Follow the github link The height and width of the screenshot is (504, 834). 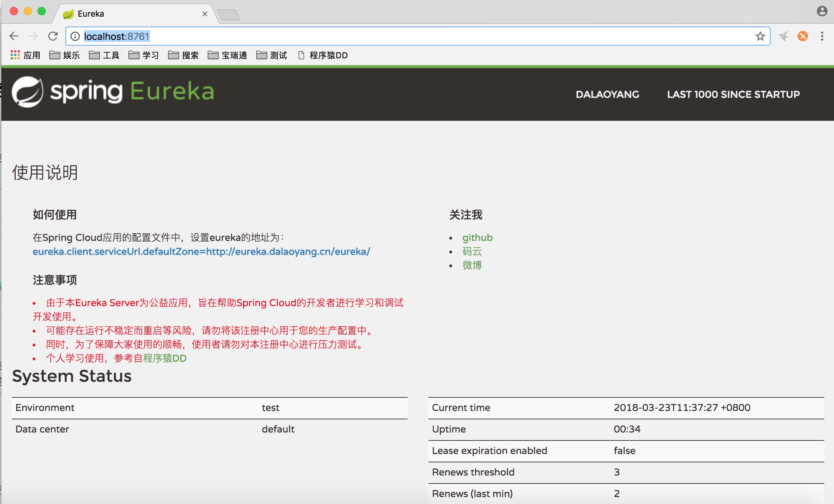point(477,237)
